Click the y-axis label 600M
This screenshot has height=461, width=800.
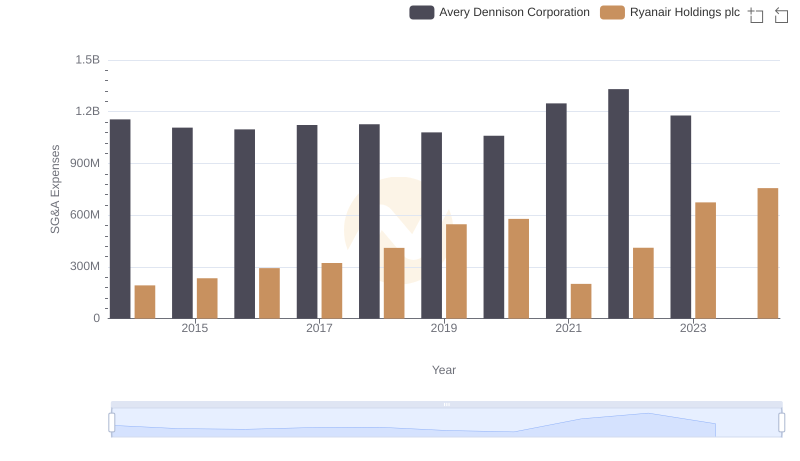click(x=85, y=215)
